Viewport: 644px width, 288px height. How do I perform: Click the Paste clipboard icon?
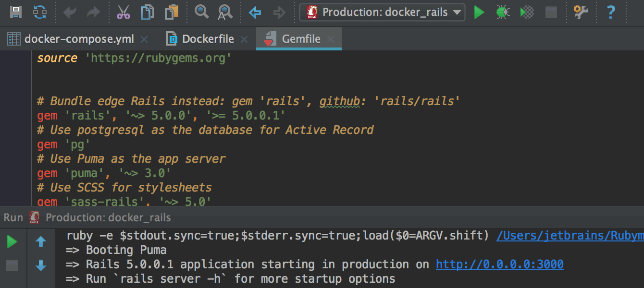click(172, 12)
